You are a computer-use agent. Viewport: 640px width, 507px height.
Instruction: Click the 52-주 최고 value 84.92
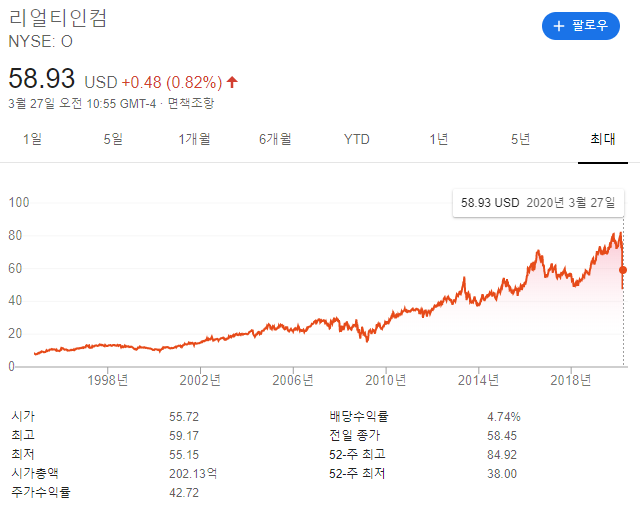[x=502, y=455]
